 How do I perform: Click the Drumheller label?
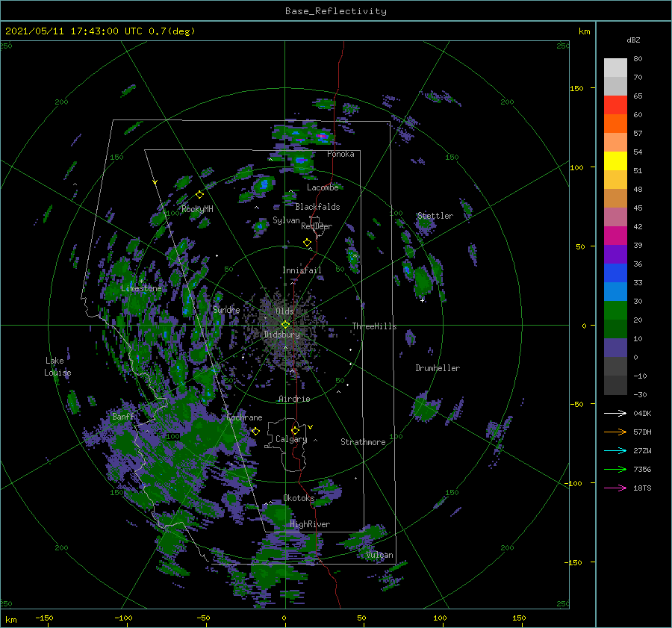point(438,368)
